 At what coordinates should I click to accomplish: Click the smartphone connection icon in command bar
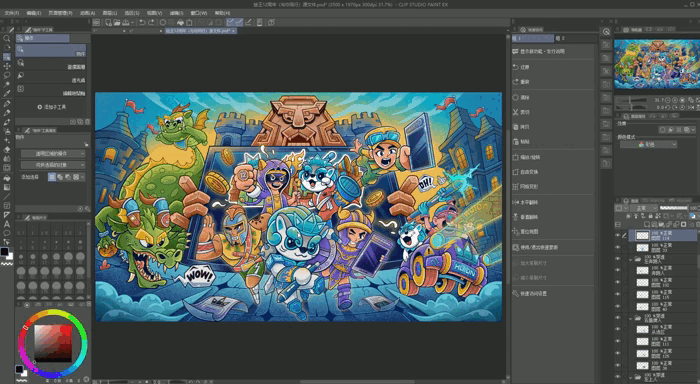(x=259, y=22)
